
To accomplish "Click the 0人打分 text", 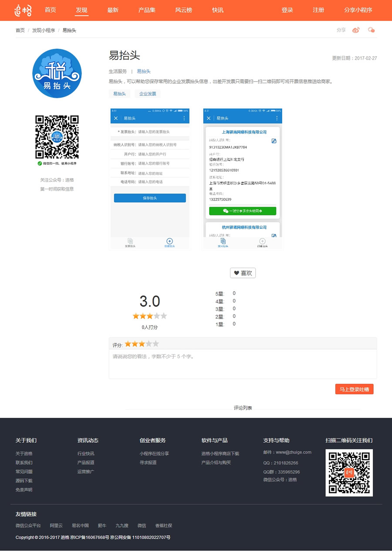I will click(x=150, y=327).
